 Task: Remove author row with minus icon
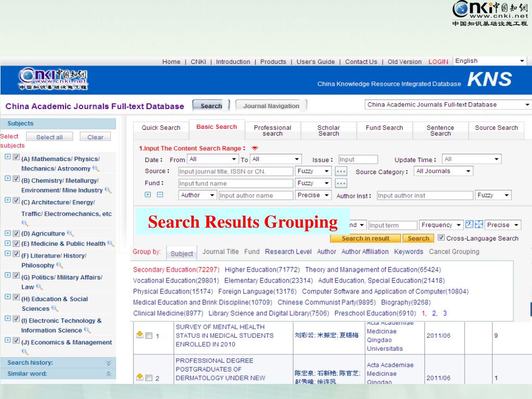tap(160, 194)
